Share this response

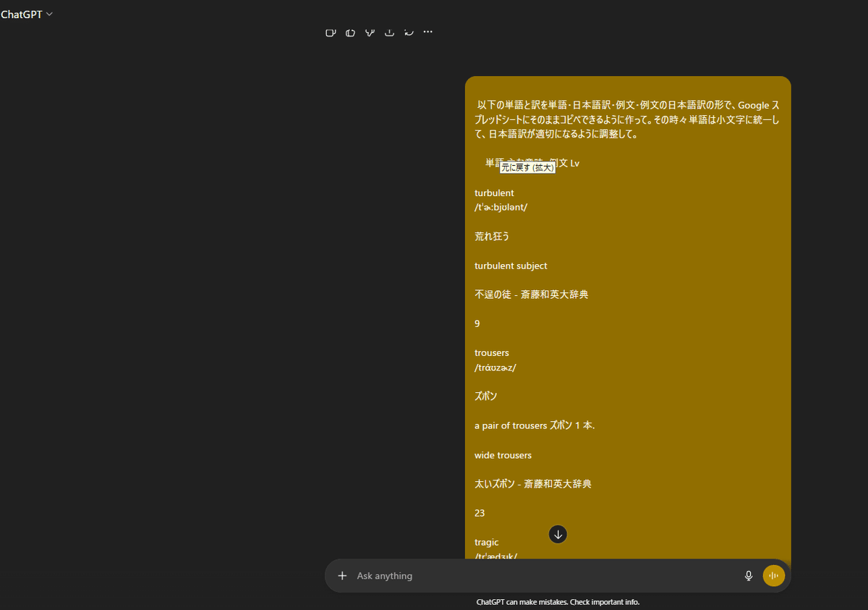(x=389, y=32)
